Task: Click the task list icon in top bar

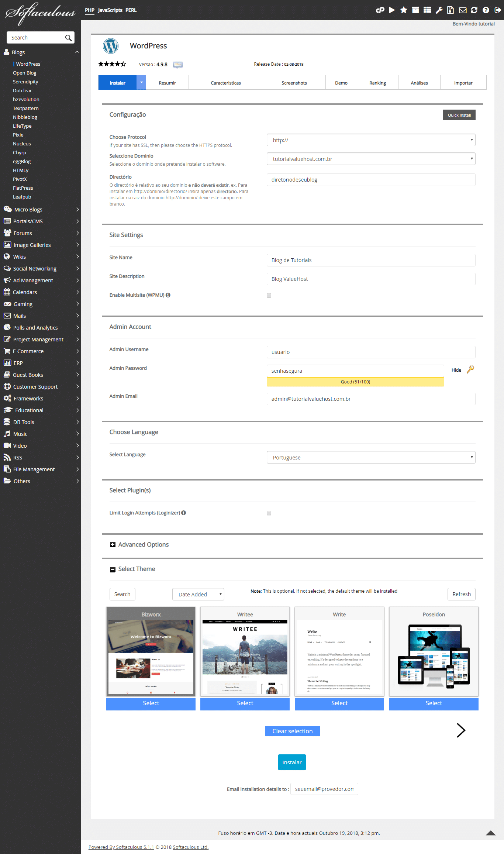Action: point(427,10)
